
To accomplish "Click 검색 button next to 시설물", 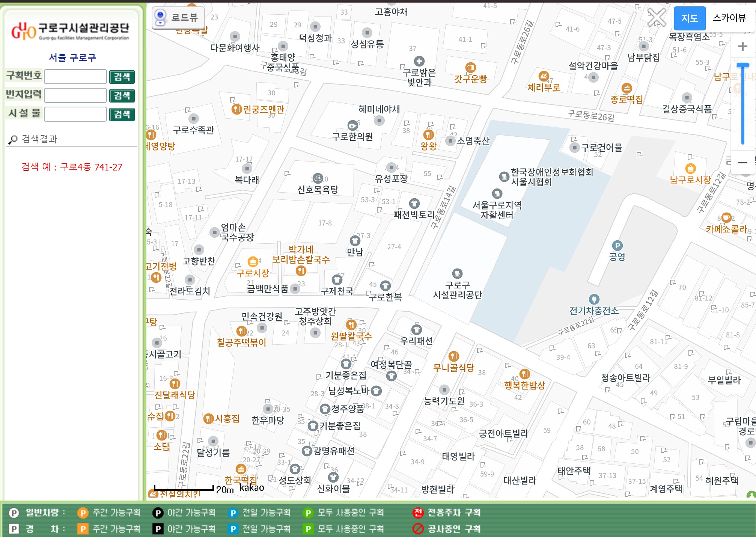I will [x=122, y=115].
